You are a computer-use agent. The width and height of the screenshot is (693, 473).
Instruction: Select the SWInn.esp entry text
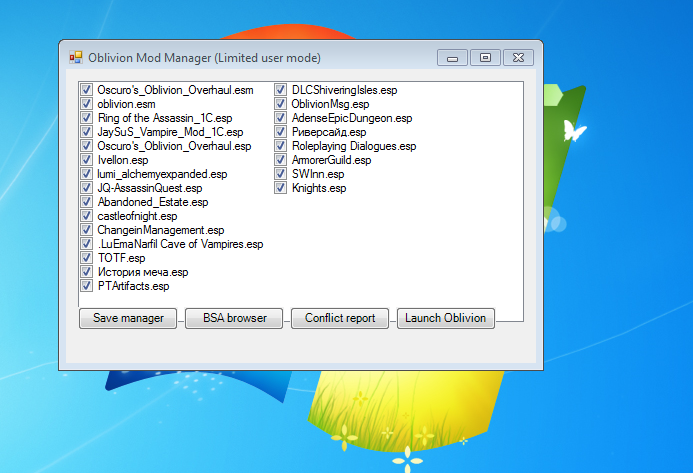[318, 174]
